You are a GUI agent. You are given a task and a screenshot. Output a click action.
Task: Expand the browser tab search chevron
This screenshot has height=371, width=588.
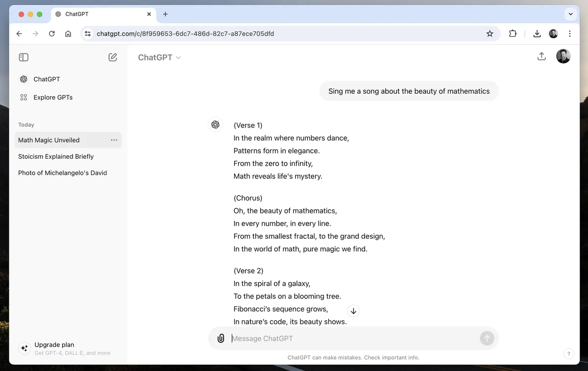coord(570,14)
